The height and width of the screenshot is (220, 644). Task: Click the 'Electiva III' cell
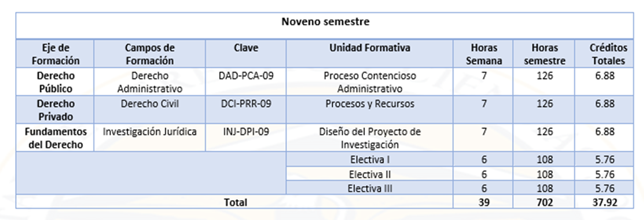(x=370, y=188)
